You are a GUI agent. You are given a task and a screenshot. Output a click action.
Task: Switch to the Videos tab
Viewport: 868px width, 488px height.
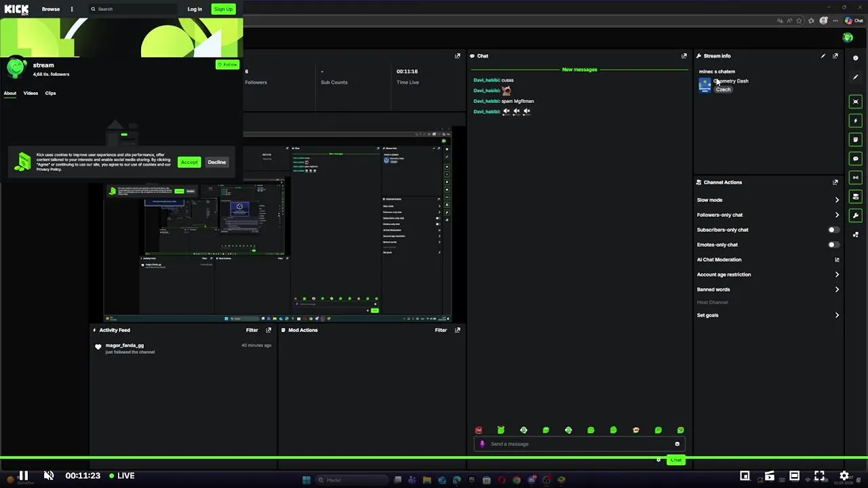pos(31,93)
